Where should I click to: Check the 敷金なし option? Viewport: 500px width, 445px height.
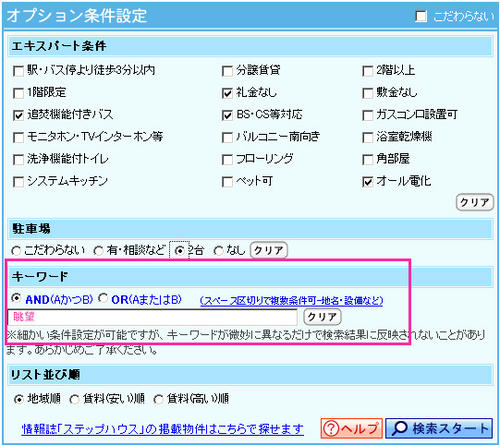[x=368, y=93]
